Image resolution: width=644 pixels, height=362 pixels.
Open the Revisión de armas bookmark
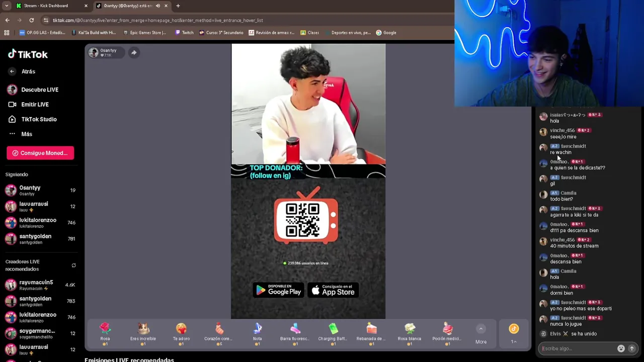point(271,33)
